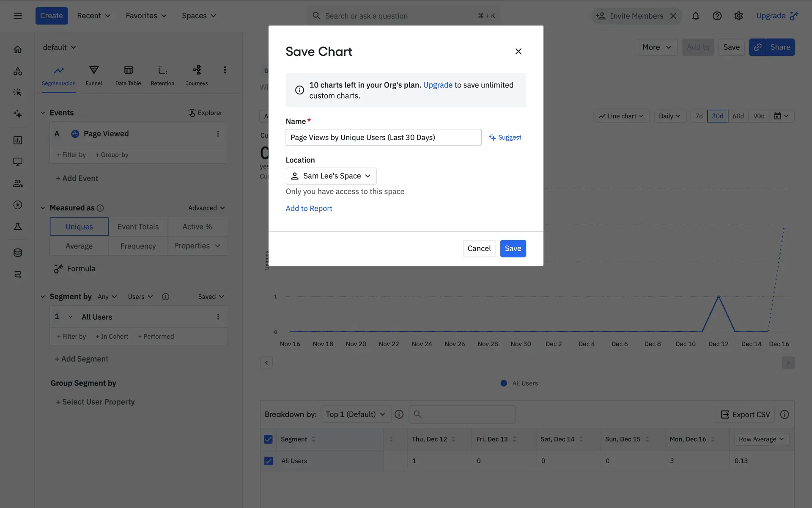Expand the Line chart type dropdown
The image size is (812, 508).
click(x=621, y=116)
